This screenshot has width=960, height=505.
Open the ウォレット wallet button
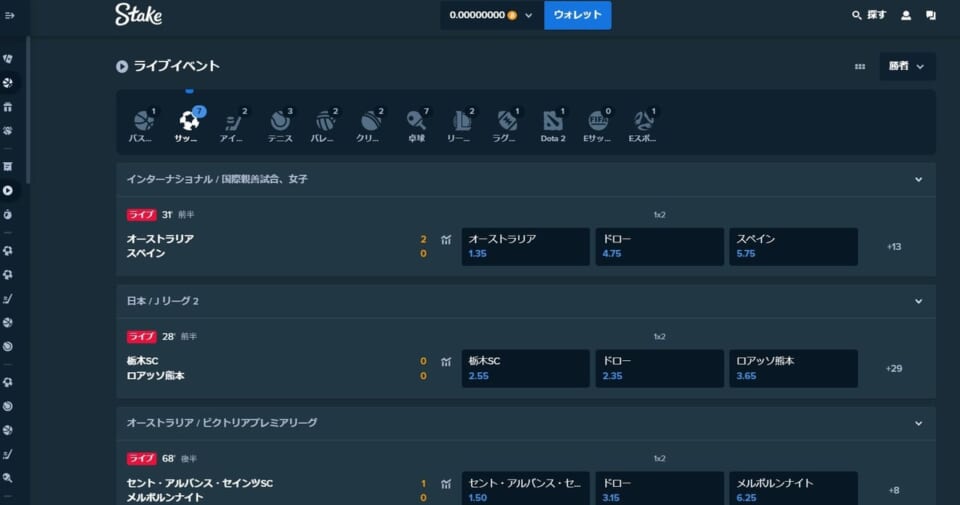[577, 15]
